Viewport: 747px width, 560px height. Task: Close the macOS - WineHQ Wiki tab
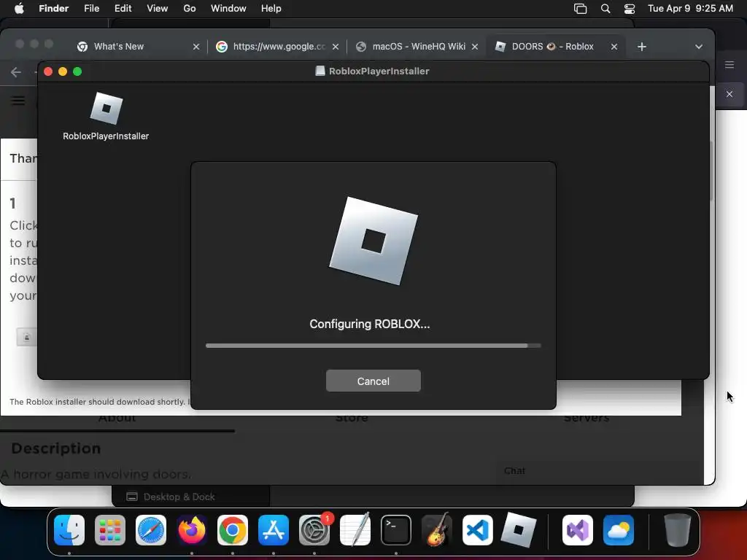[x=474, y=47]
